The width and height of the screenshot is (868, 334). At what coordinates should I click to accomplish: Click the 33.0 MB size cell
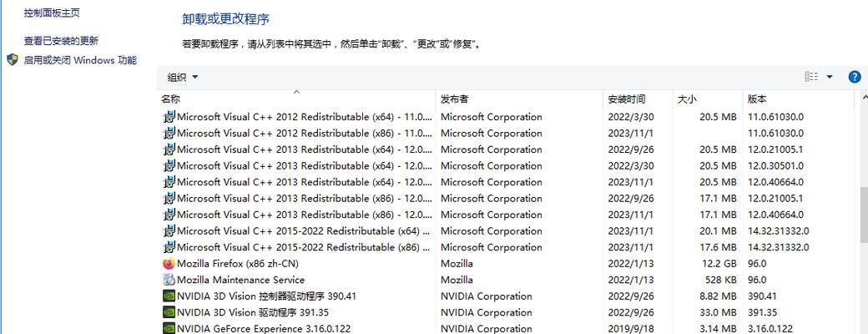(718, 312)
